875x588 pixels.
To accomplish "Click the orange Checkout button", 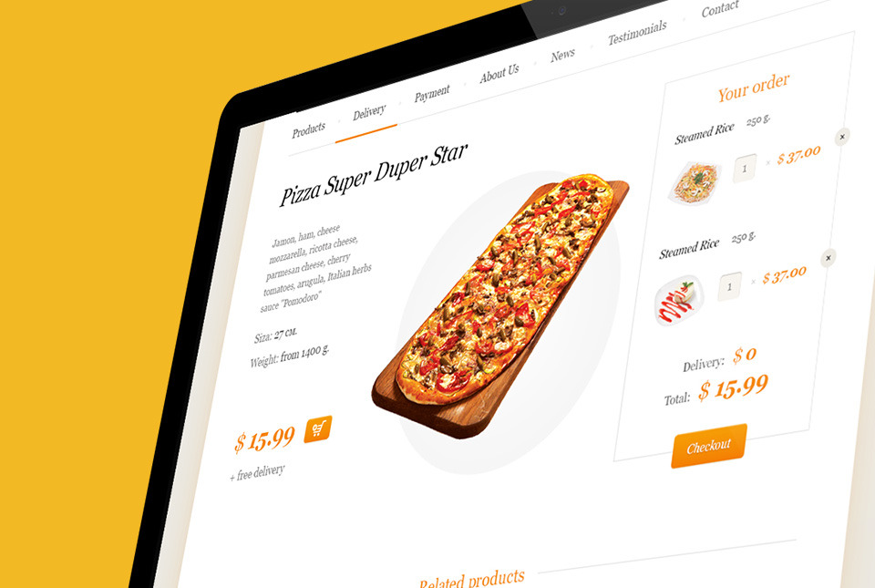I will tap(709, 446).
